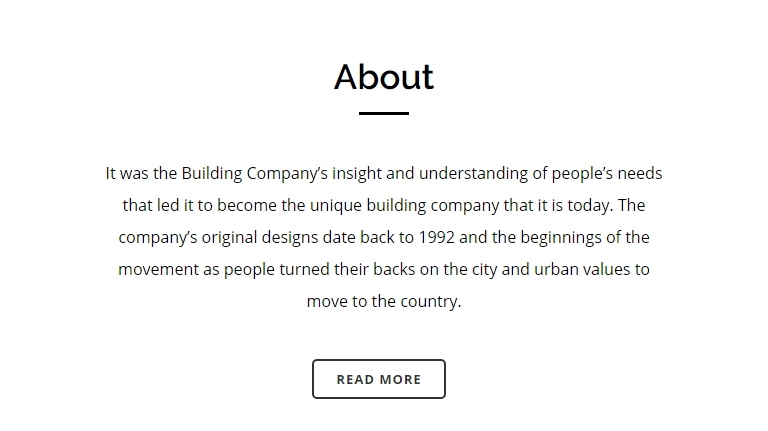Click the word 'city' in the fourth line

pyautogui.click(x=484, y=269)
